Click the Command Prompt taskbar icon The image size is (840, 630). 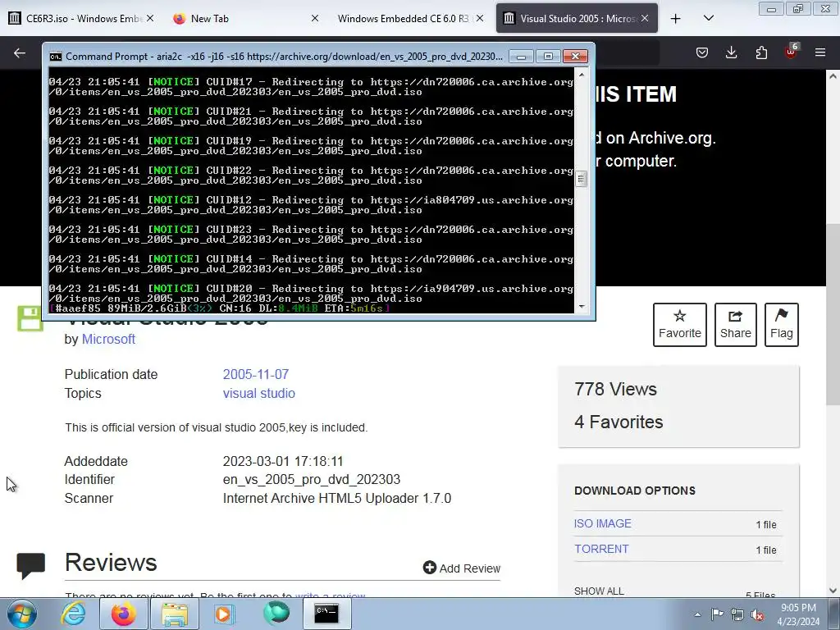point(326,614)
